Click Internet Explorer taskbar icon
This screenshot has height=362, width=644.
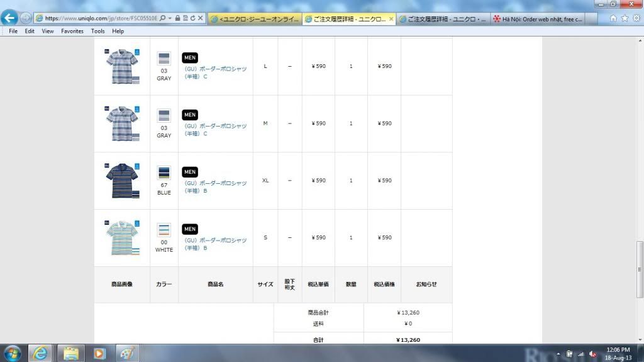click(x=40, y=353)
